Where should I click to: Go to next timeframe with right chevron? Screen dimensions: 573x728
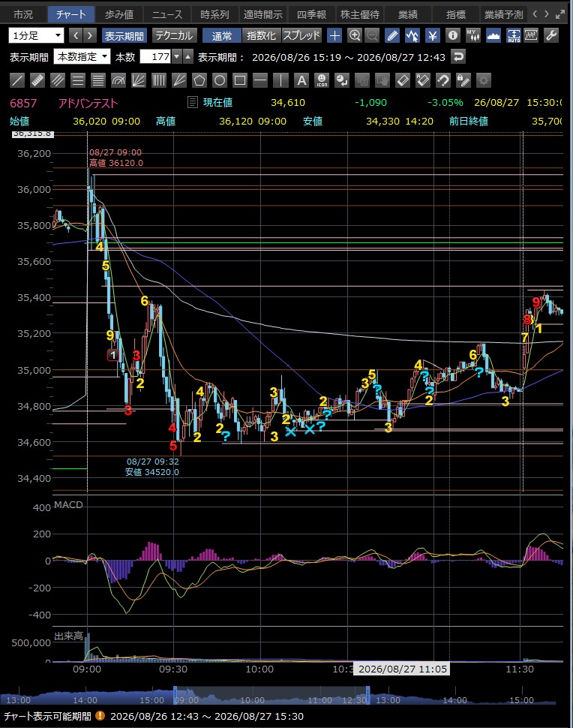[x=89, y=35]
